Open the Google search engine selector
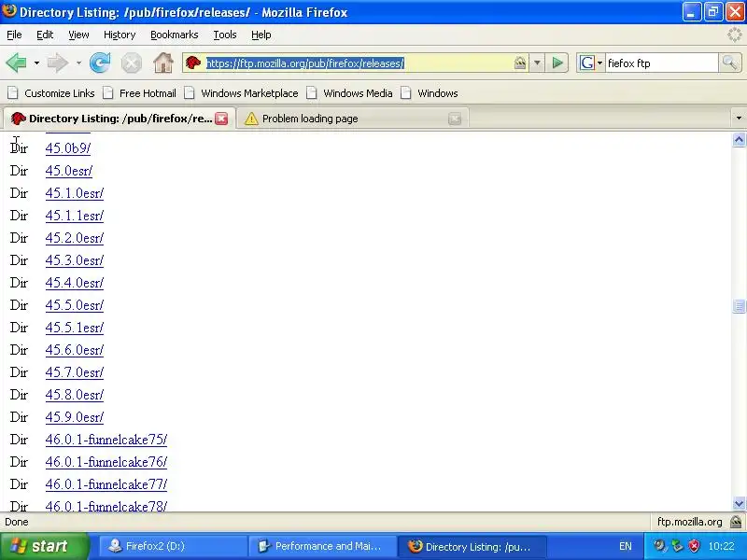Screen dimensions: 747x560 pos(591,63)
